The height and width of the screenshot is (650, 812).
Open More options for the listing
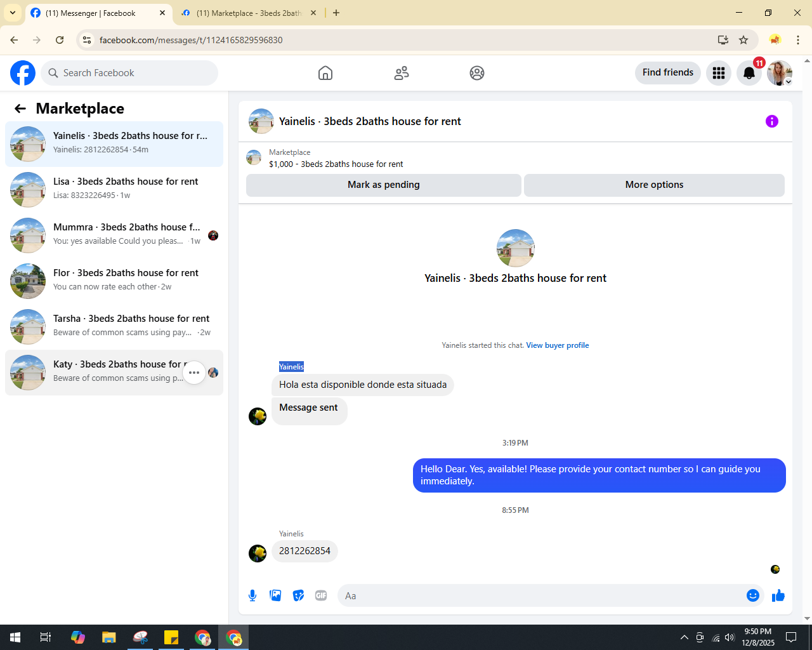tap(654, 185)
